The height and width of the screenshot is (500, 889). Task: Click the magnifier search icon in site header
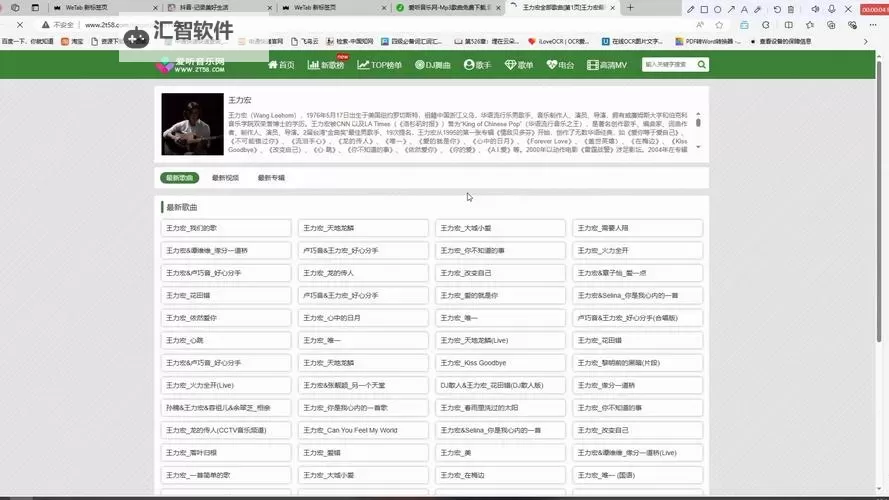702,65
